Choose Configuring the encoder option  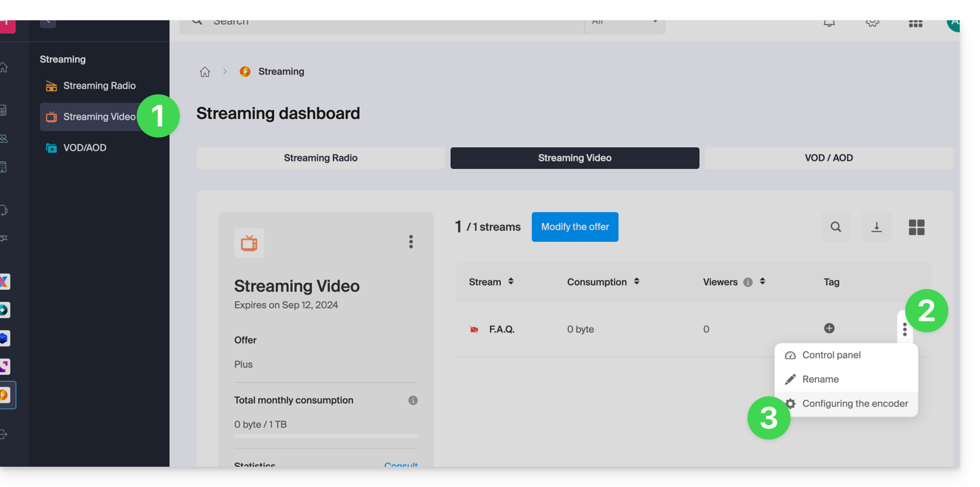point(854,404)
